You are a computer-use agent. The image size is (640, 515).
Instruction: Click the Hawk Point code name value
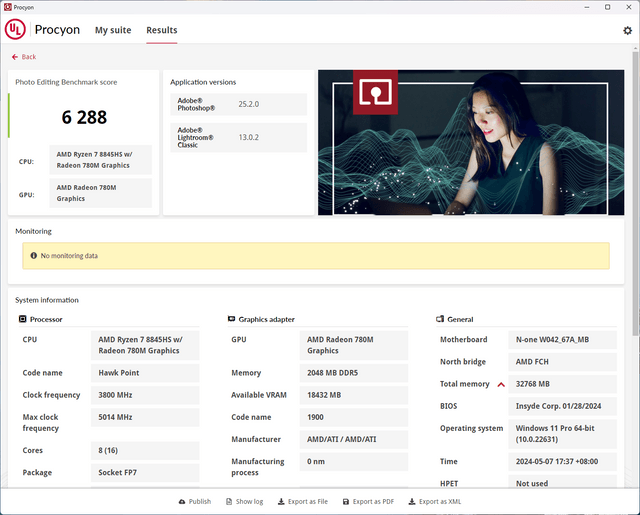click(145, 373)
